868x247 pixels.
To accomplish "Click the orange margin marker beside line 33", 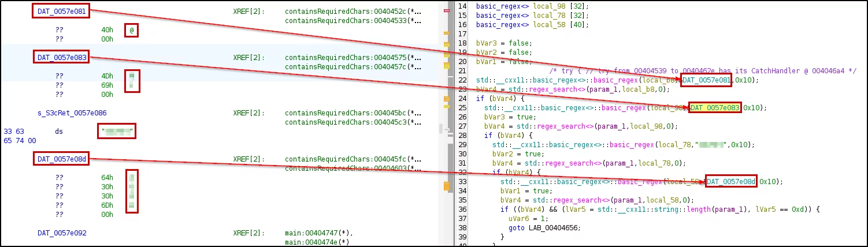I will pos(446,186).
